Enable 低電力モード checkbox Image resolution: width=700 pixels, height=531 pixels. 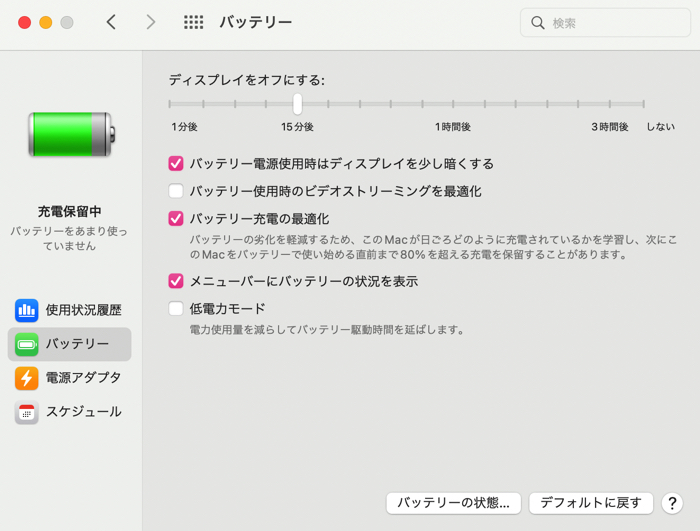pos(176,308)
